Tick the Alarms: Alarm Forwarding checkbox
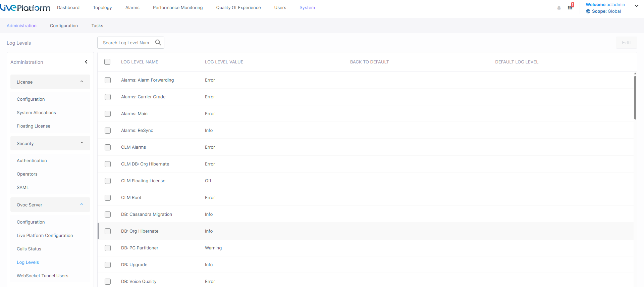The height and width of the screenshot is (287, 644). pyautogui.click(x=108, y=80)
